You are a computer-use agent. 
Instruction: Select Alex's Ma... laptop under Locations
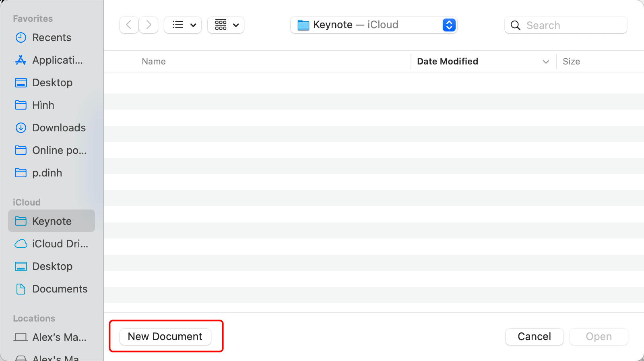tap(52, 337)
